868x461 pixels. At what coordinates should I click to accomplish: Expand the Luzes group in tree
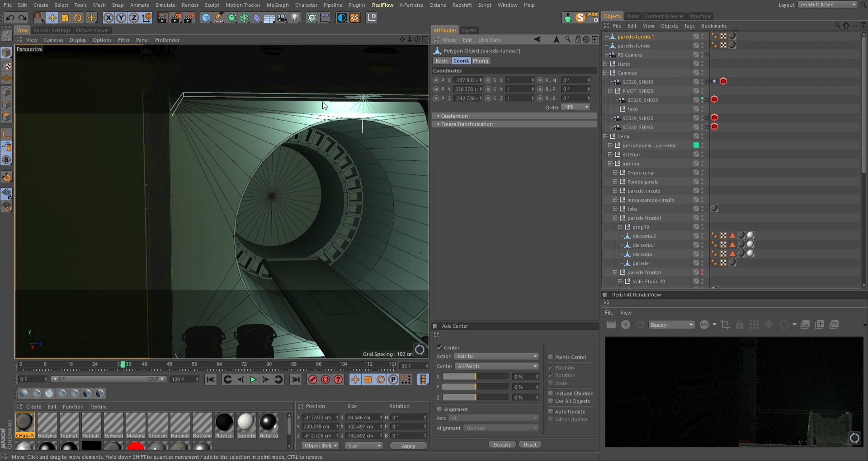click(x=605, y=64)
